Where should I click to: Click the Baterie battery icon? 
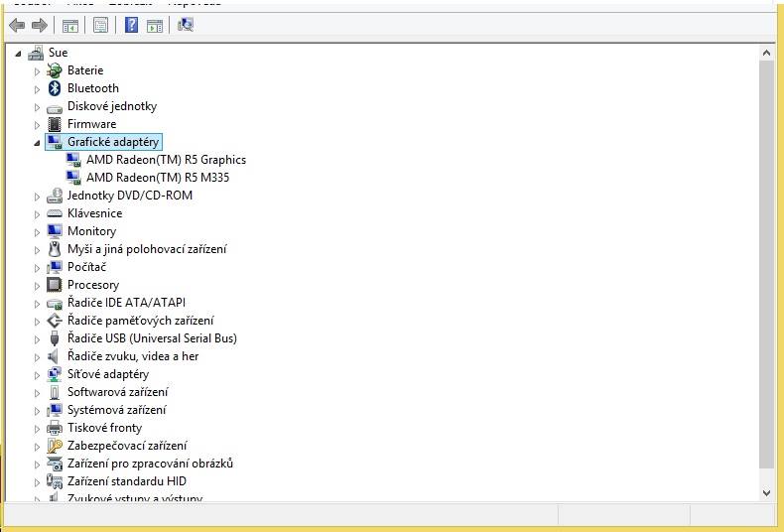(54, 70)
